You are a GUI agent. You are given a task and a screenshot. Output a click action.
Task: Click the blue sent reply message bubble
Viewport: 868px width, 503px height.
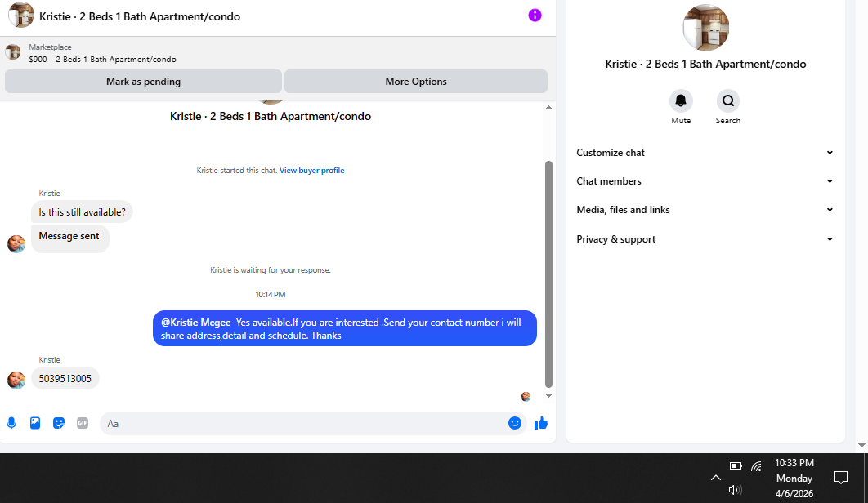coord(345,329)
